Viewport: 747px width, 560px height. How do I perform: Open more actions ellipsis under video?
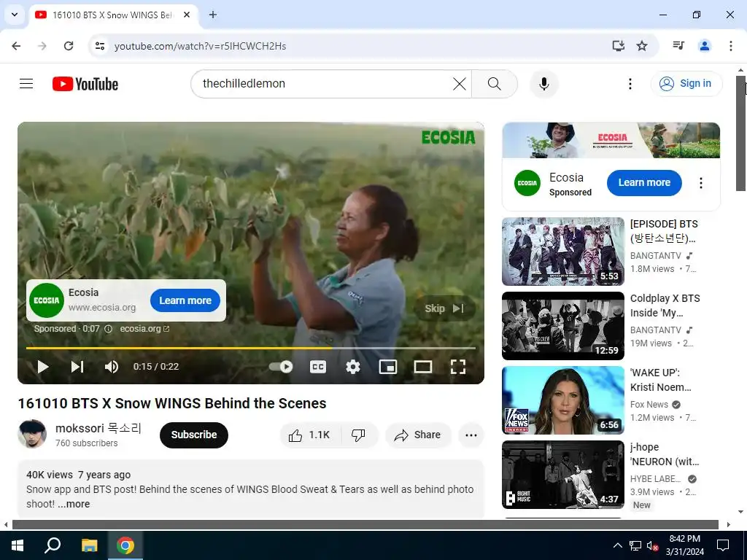click(471, 435)
